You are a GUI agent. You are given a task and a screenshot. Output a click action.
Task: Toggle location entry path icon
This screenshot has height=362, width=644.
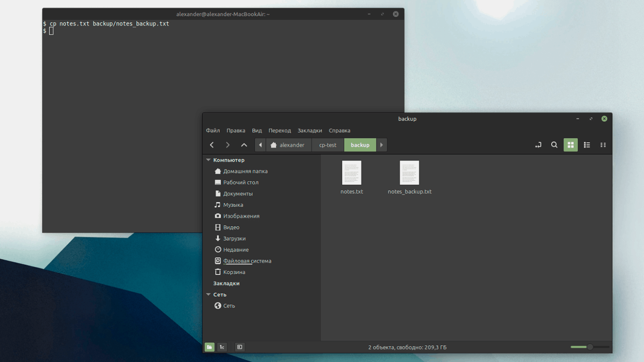[538, 145]
